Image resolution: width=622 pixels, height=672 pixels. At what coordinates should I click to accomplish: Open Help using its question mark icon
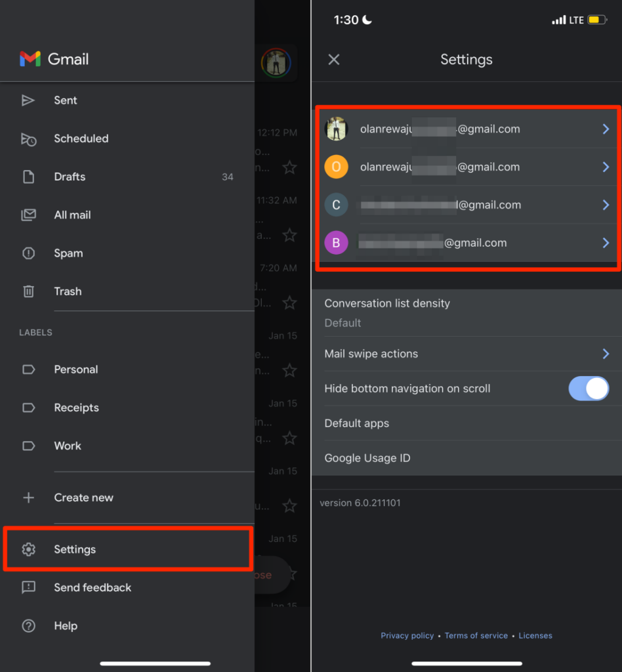[x=28, y=625]
